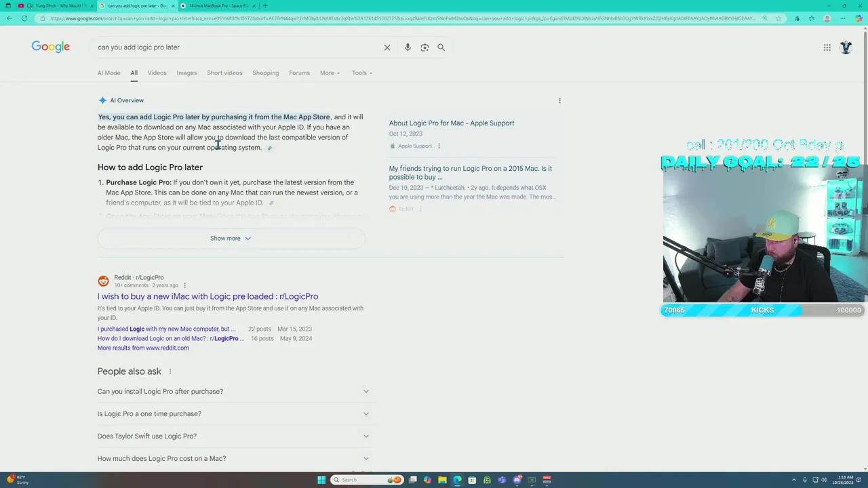868x488 pixels.
Task: Open search by image (Lens) icon
Action: coord(425,47)
